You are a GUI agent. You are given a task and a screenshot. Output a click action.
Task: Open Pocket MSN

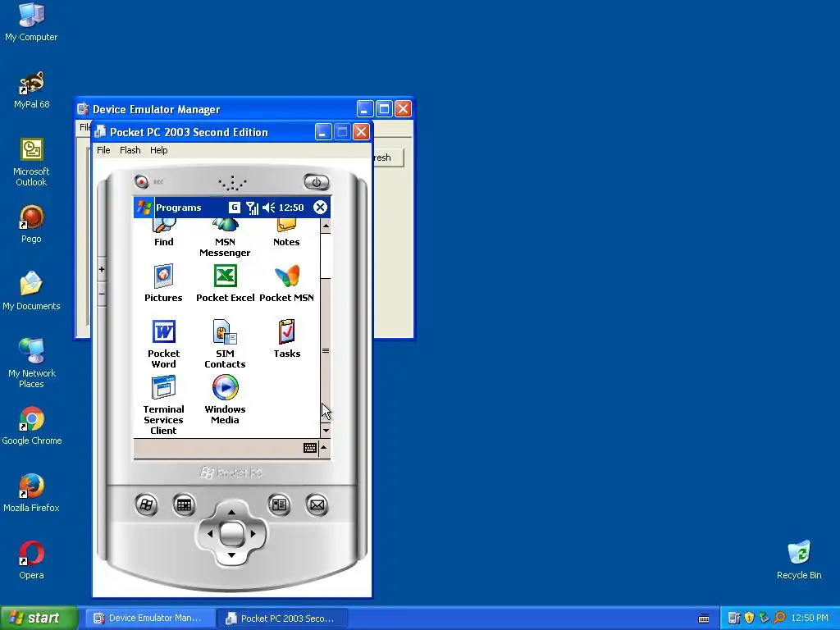pos(286,283)
